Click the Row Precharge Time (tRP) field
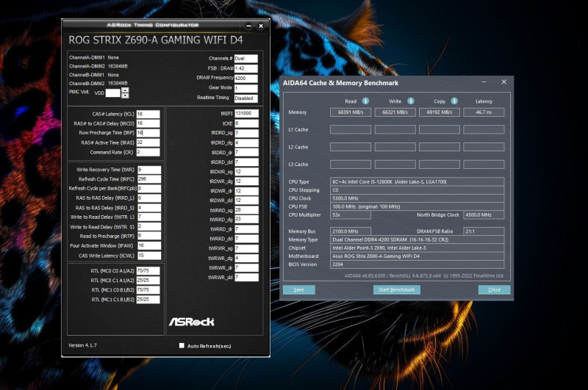This screenshot has width=588, height=390. point(148,133)
